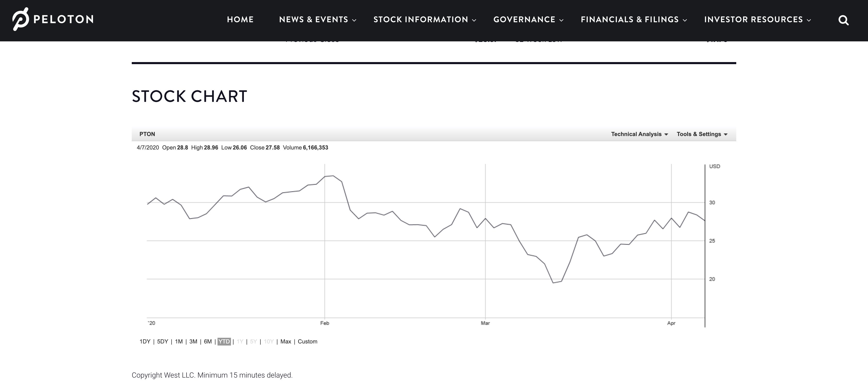Expand the Governance chevron
The image size is (868, 390).
click(x=561, y=20)
